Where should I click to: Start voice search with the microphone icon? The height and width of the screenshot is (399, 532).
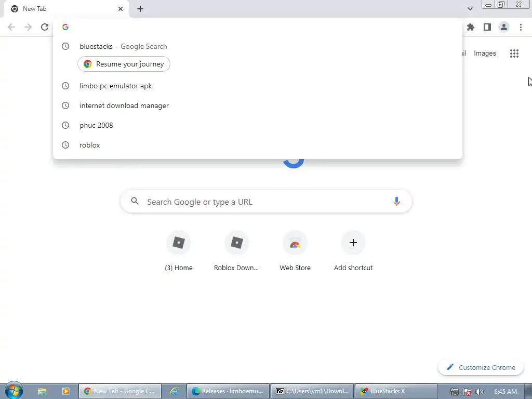click(396, 201)
